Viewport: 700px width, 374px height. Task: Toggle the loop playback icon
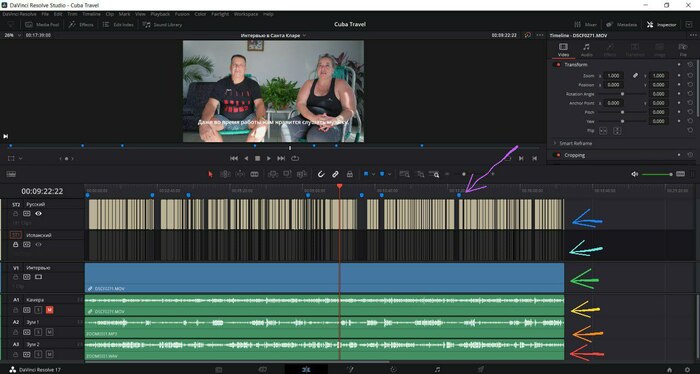295,158
